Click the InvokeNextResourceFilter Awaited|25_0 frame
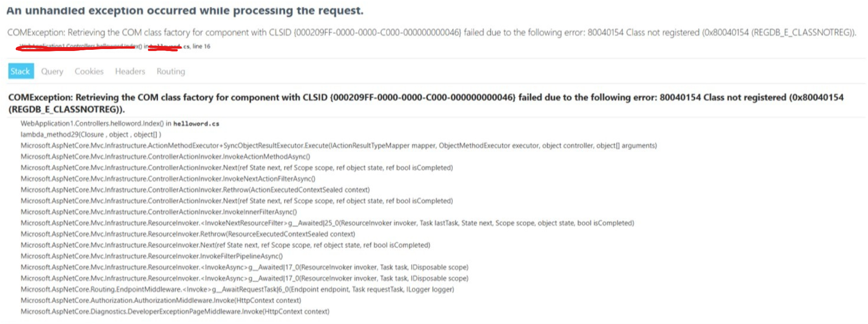Screen dimensions: 868x324 pyautogui.click(x=327, y=223)
